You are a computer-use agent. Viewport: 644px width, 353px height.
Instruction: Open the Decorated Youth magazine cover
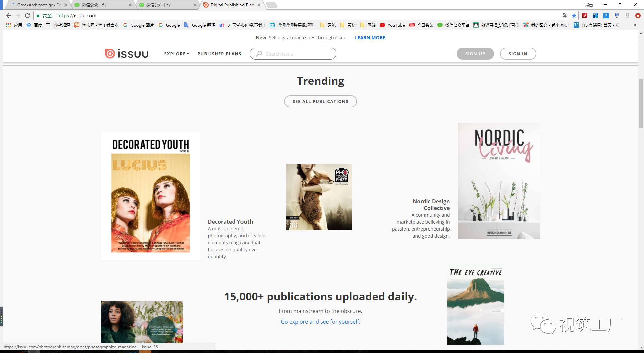(150, 196)
